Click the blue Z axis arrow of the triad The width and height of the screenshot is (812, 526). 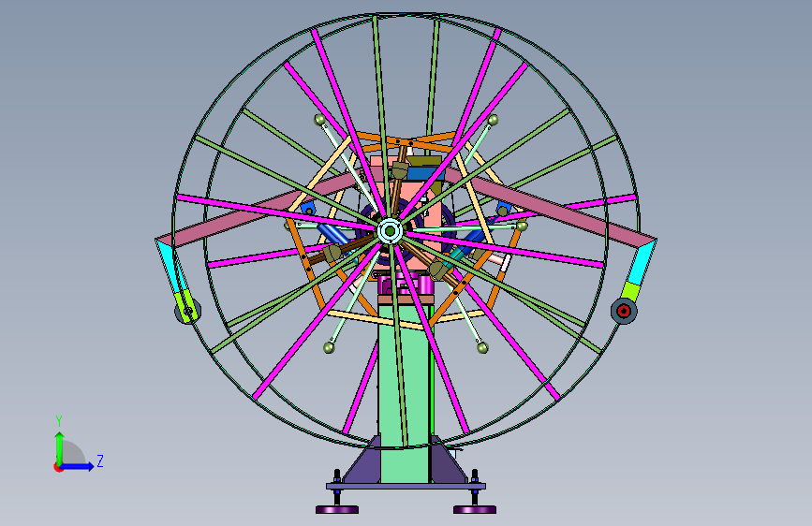(x=78, y=466)
